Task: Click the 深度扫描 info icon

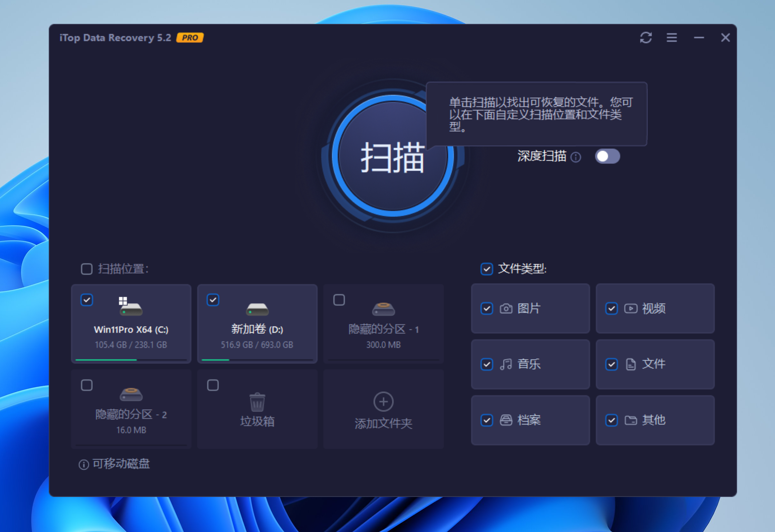Action: 576,157
